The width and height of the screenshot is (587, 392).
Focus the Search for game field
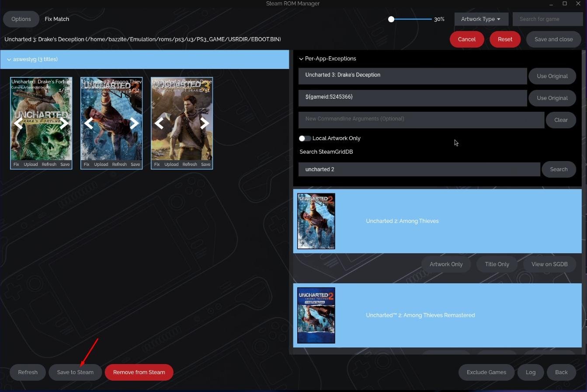[548, 19]
